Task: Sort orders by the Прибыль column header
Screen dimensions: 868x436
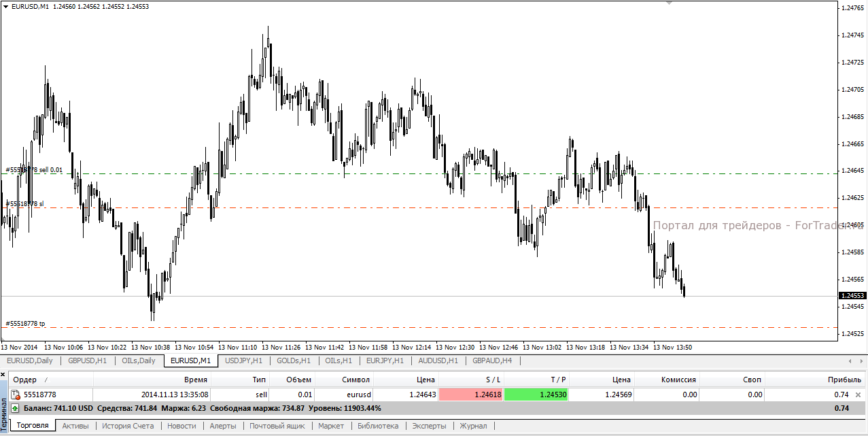Action: pyautogui.click(x=844, y=380)
